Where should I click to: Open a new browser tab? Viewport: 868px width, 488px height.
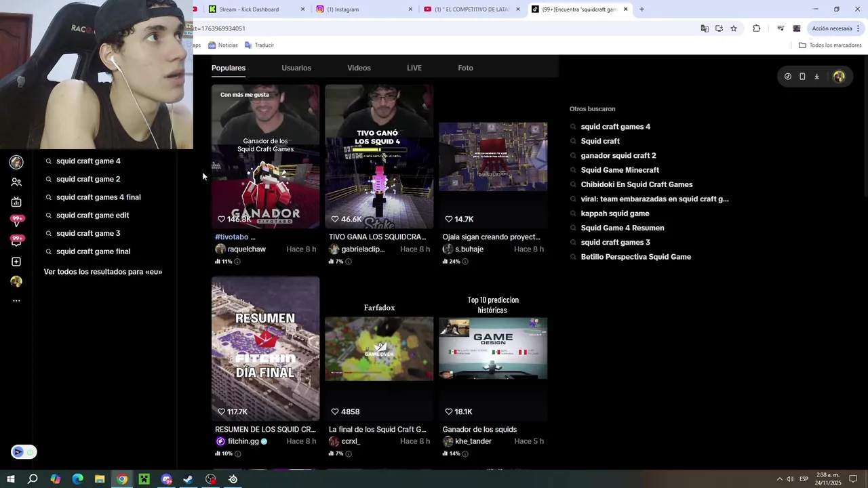(642, 9)
